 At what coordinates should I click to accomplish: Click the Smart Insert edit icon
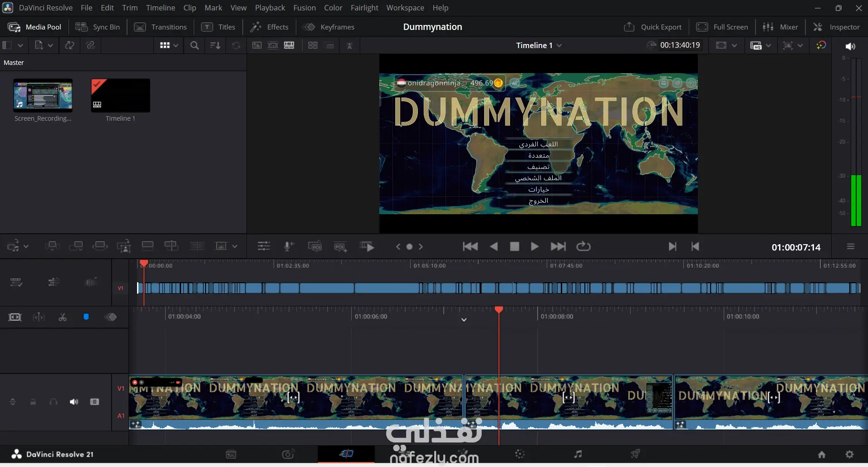coord(52,246)
